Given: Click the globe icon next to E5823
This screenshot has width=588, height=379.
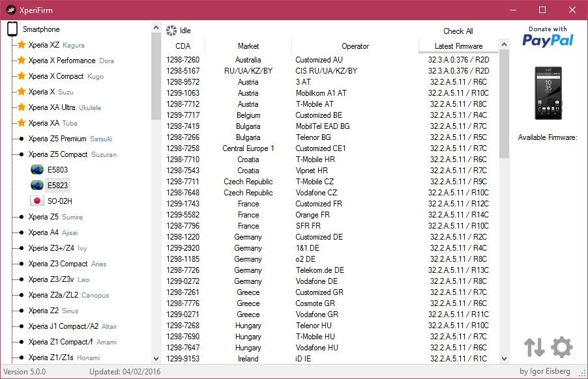Looking at the screenshot, I should pyautogui.click(x=37, y=186).
